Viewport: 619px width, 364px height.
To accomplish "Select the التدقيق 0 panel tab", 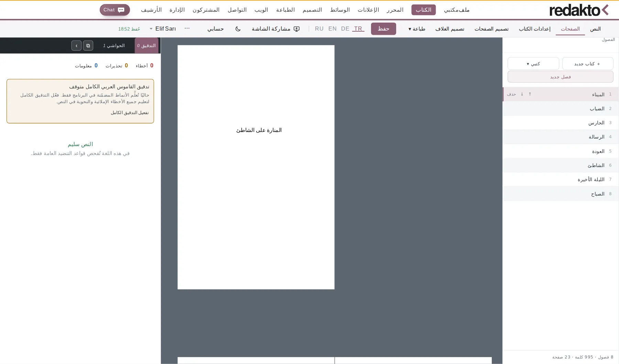I will pyautogui.click(x=146, y=45).
